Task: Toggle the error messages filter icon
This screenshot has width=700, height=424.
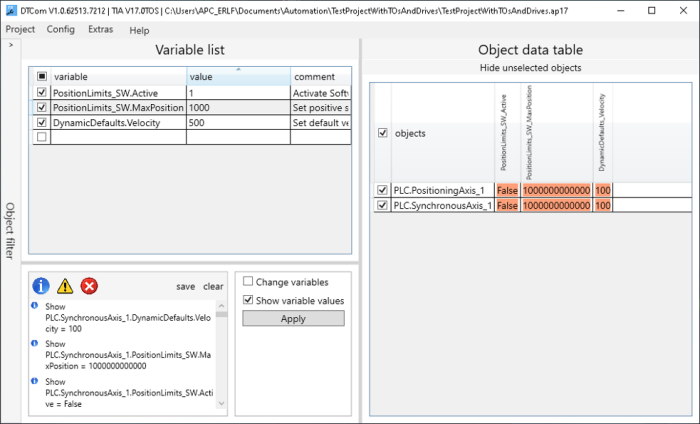Action: tap(89, 286)
